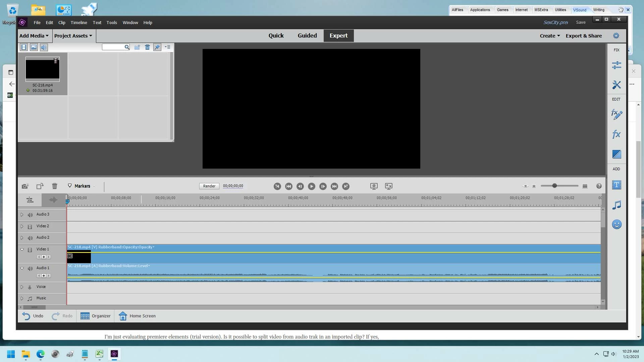The image size is (644, 362).
Task: Open the Adjust sliders panel
Action: coord(616,65)
